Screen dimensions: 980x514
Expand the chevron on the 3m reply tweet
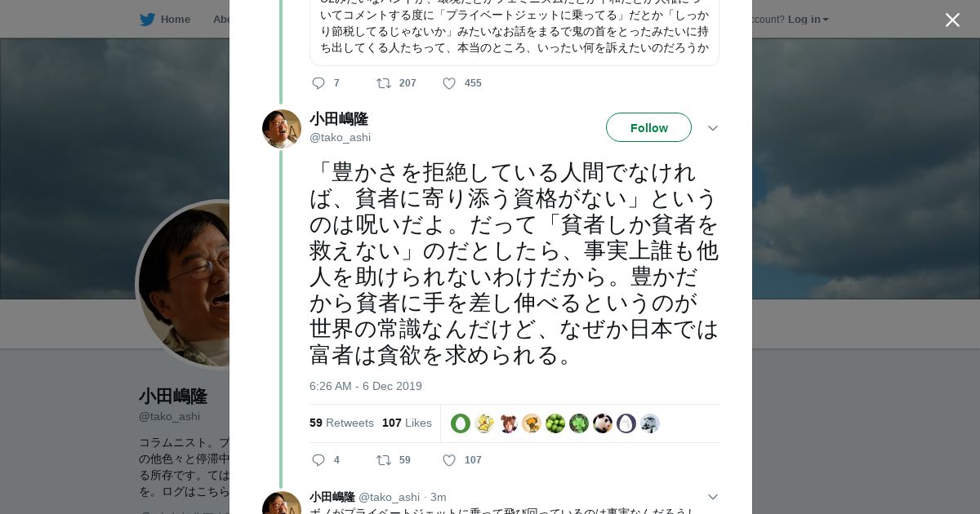coord(712,497)
